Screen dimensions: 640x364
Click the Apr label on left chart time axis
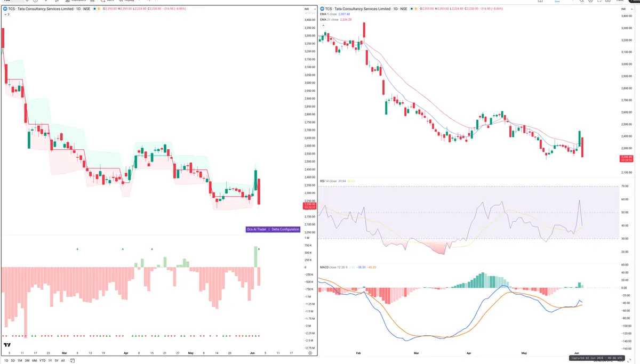click(x=126, y=353)
